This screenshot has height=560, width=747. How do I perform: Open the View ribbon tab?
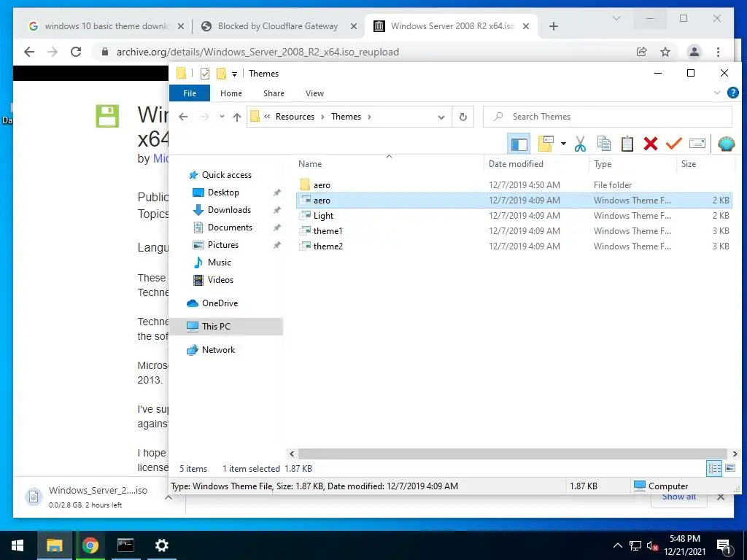click(314, 93)
